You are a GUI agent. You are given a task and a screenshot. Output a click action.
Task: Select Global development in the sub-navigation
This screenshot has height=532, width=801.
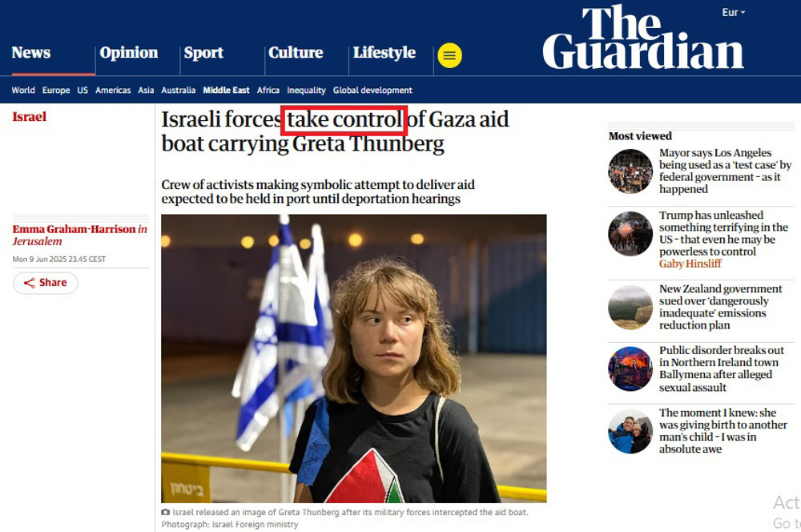pyautogui.click(x=372, y=90)
